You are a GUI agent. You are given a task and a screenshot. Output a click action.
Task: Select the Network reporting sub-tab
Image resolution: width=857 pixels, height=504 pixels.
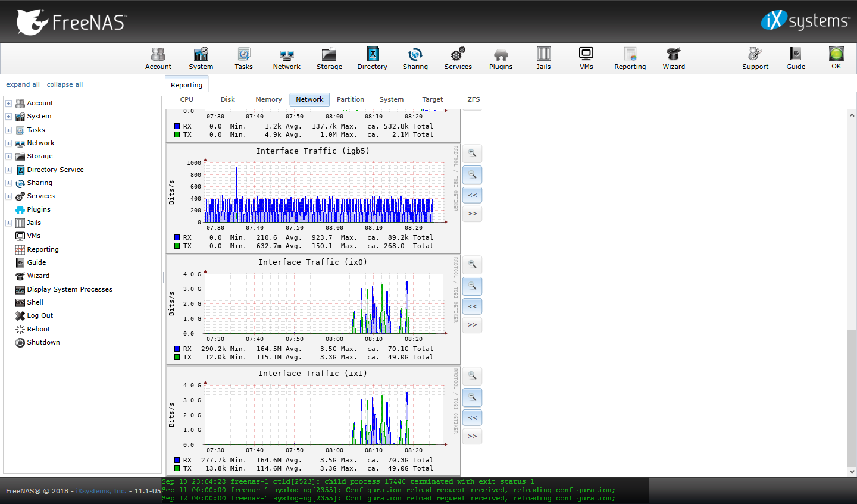pyautogui.click(x=309, y=99)
